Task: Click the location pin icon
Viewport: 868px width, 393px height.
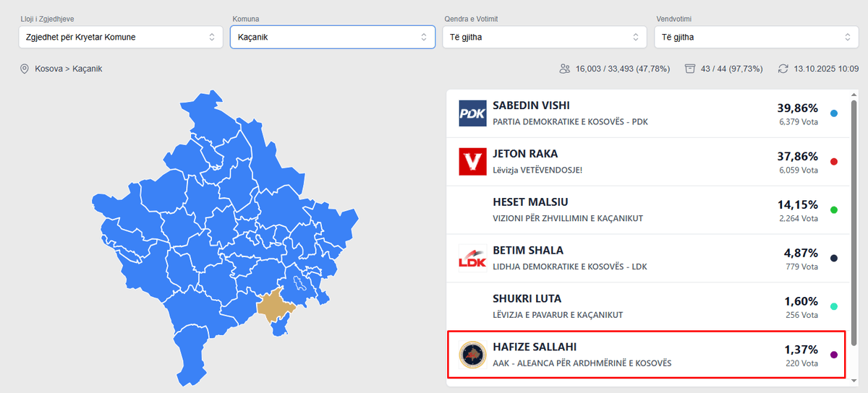Action: pyautogui.click(x=25, y=69)
